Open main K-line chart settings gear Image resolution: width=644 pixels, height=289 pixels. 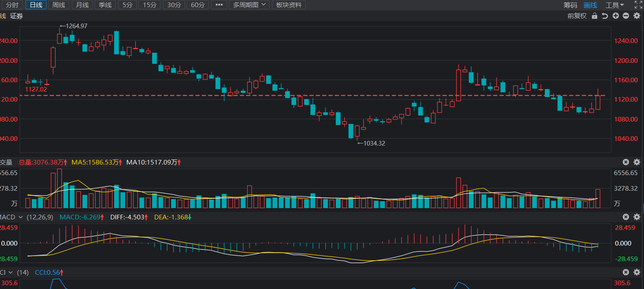[636, 16]
